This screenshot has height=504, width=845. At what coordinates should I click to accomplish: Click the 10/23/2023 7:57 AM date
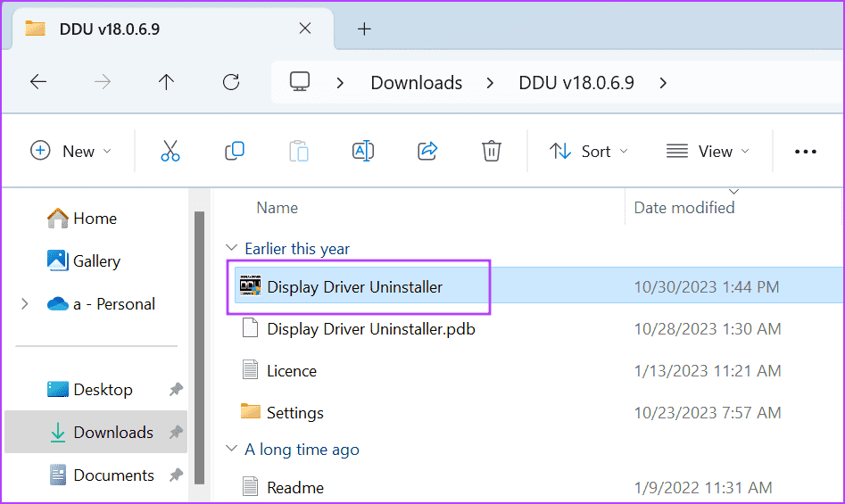(x=708, y=412)
